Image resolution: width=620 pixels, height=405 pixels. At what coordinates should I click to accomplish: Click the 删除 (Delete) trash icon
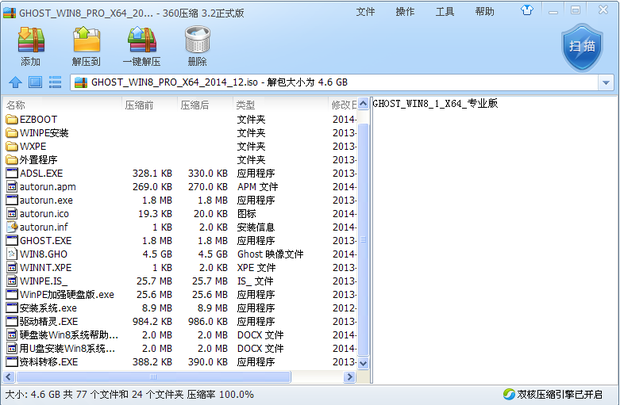tap(197, 40)
